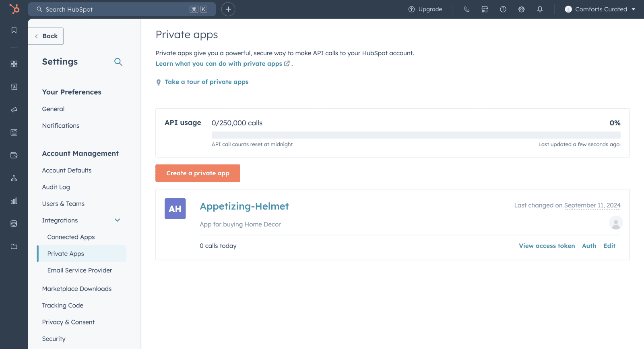Select Notifications in settings sidebar

pyautogui.click(x=61, y=126)
